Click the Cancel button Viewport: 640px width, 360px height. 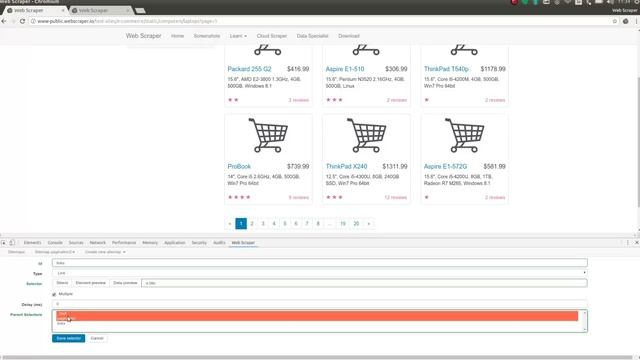click(x=97, y=338)
